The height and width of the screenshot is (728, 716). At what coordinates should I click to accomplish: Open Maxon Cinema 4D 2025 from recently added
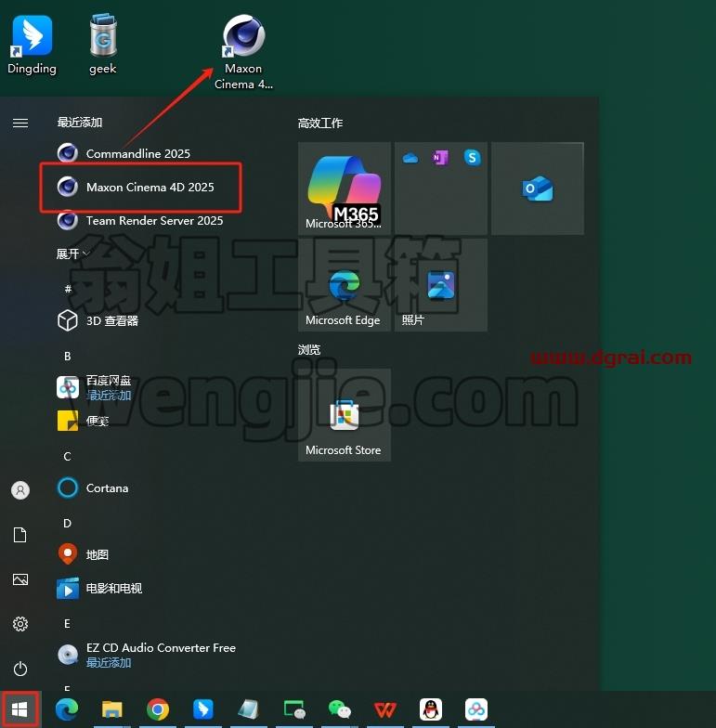(x=141, y=188)
